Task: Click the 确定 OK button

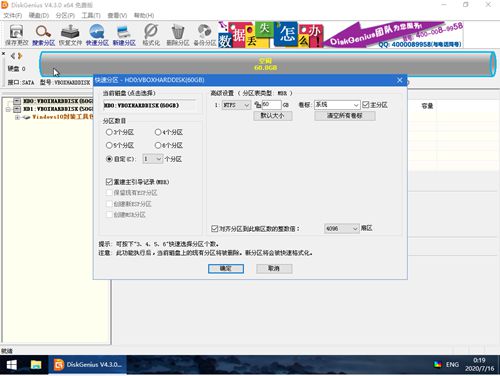Action: [x=226, y=269]
